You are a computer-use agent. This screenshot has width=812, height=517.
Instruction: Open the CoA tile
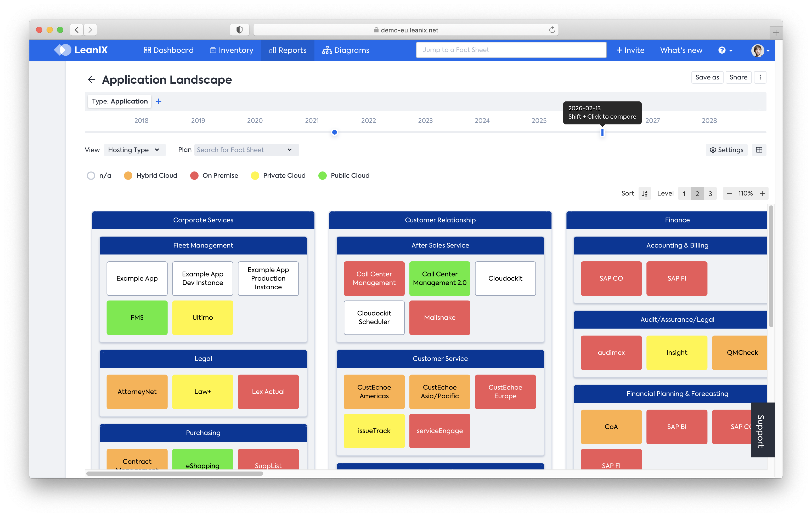[x=611, y=427]
